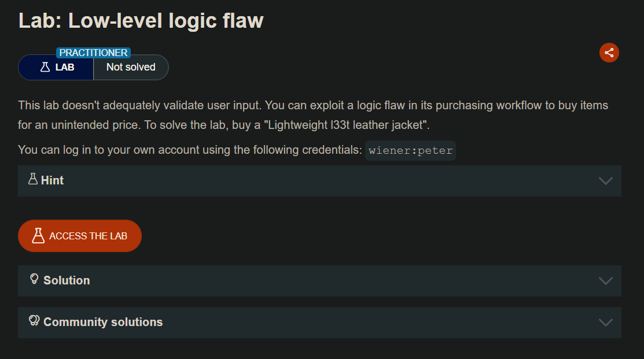
Task: Click the login credentials sentence
Action: (x=190, y=150)
